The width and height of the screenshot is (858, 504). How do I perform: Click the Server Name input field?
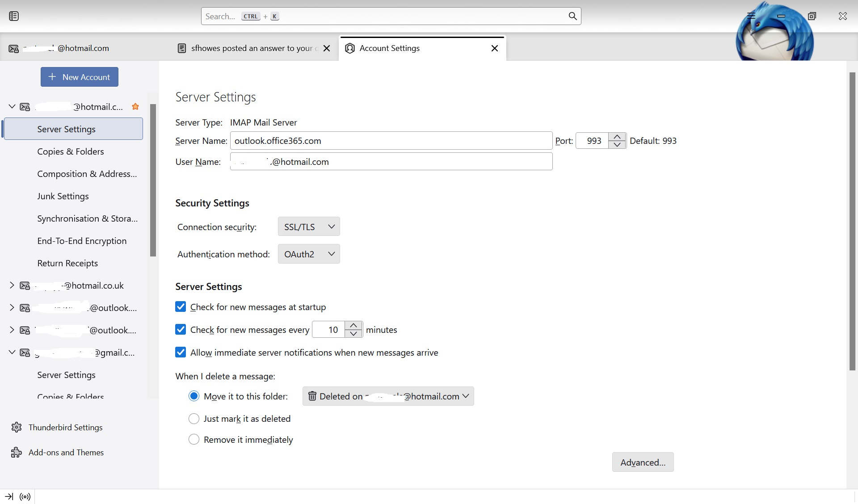(x=391, y=140)
